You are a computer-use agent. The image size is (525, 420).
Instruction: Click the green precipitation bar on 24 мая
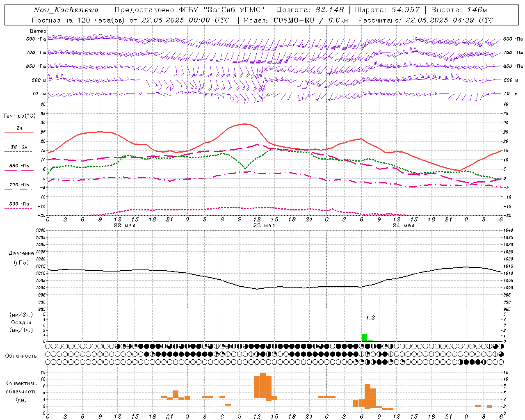pyautogui.click(x=364, y=338)
